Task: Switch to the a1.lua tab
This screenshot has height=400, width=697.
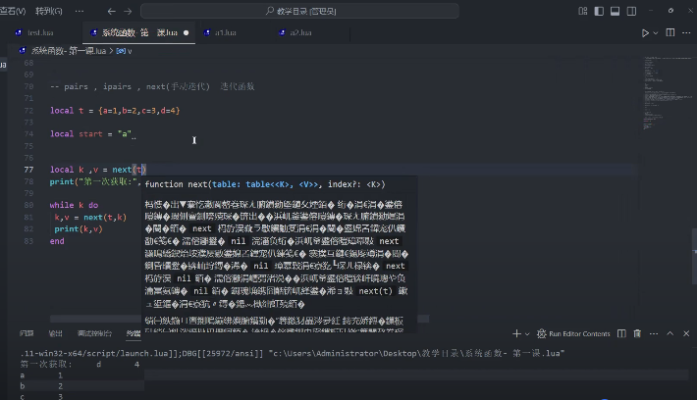Action: click(x=225, y=32)
